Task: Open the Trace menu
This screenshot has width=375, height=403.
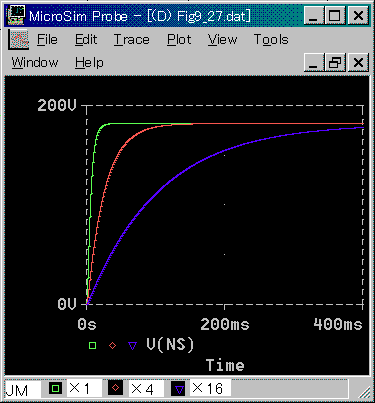Action: coord(131,40)
